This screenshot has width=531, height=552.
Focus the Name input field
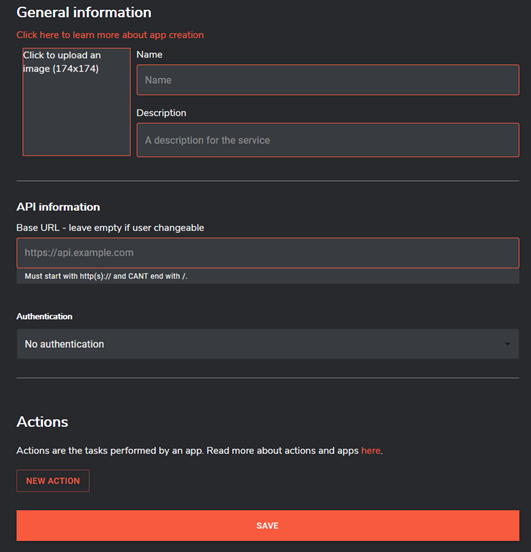pyautogui.click(x=328, y=80)
